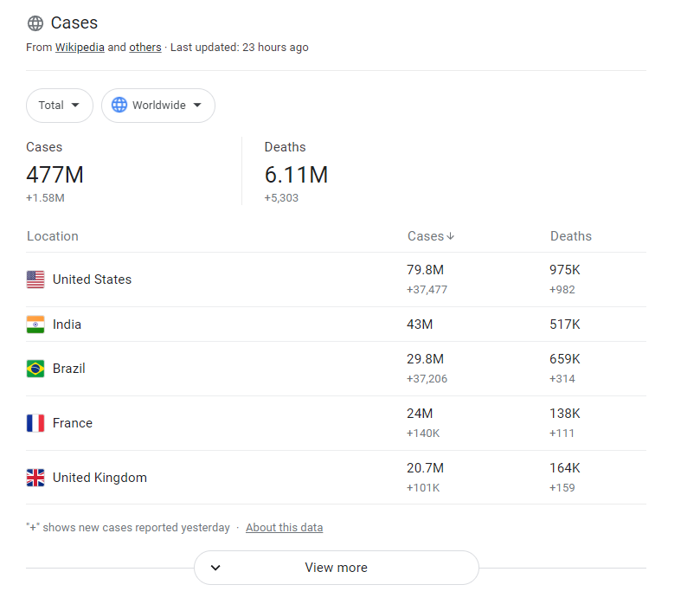Image resolution: width=700 pixels, height=604 pixels.
Task: Open the 'others' sources link
Action: tap(145, 48)
